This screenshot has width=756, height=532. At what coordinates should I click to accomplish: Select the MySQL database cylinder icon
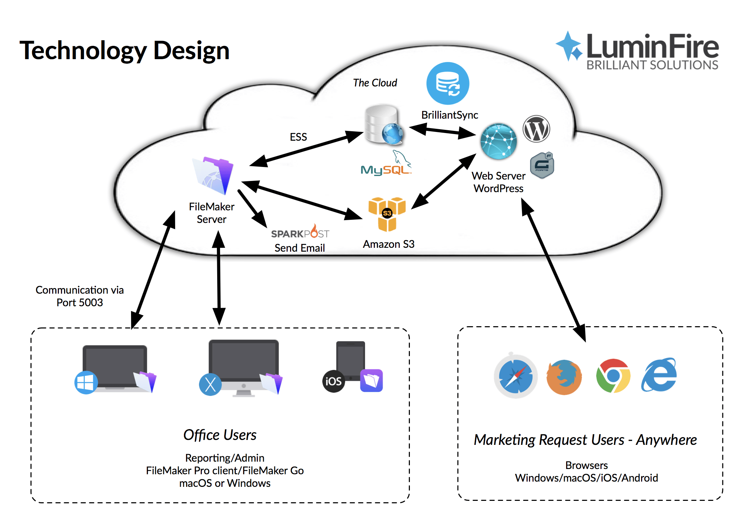[384, 125]
